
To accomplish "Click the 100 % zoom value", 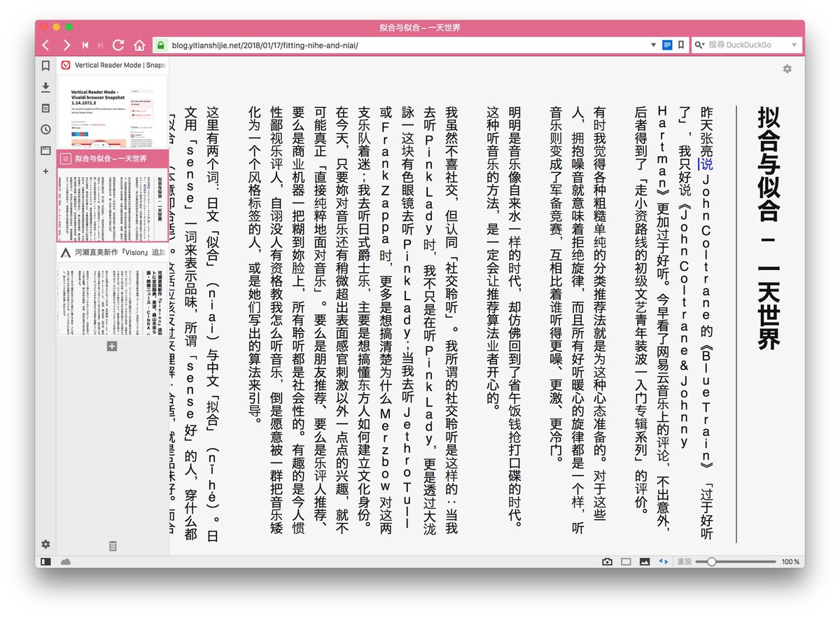I will pyautogui.click(x=790, y=561).
